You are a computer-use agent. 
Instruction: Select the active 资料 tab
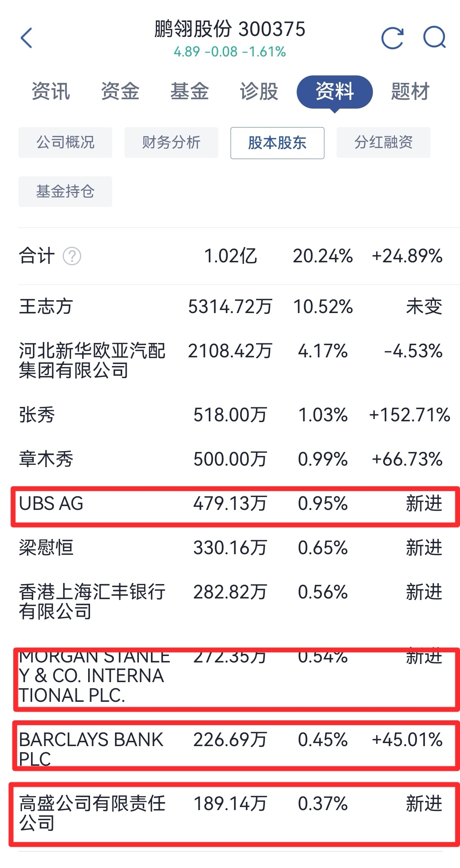coord(335,92)
